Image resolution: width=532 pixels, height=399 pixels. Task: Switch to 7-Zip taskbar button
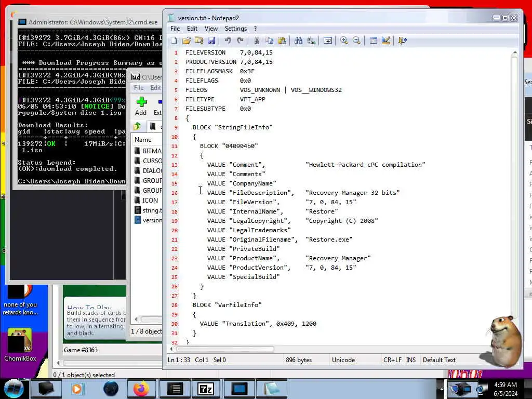coord(206,389)
